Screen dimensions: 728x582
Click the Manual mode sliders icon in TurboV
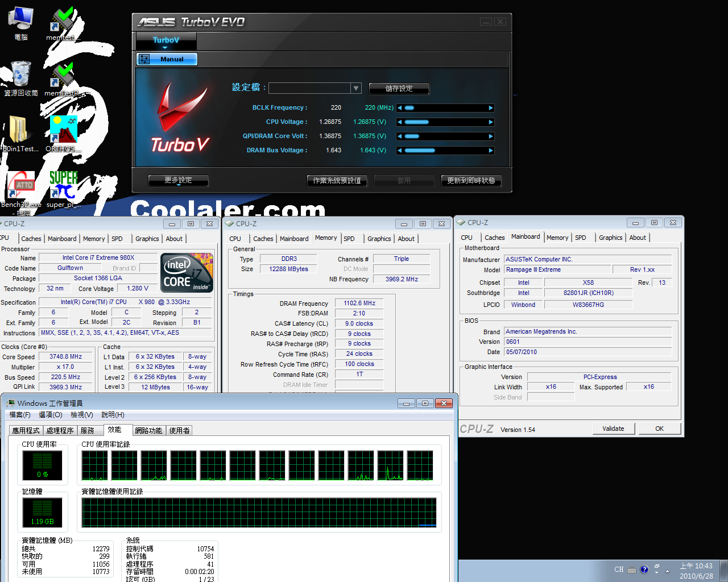click(144, 59)
